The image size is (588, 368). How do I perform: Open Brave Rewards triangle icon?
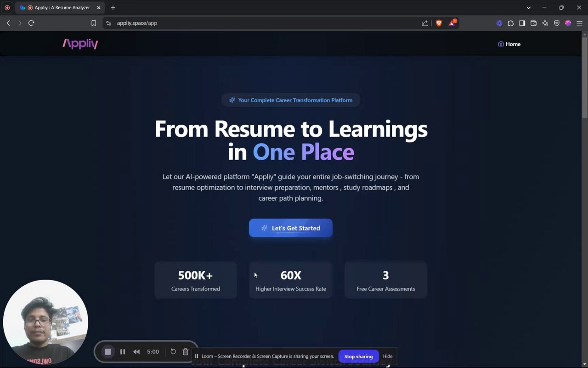(452, 23)
